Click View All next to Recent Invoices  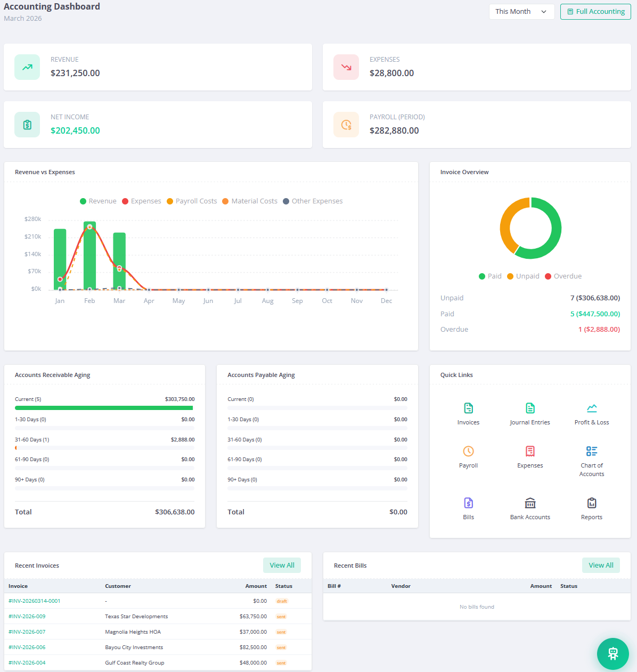(282, 565)
